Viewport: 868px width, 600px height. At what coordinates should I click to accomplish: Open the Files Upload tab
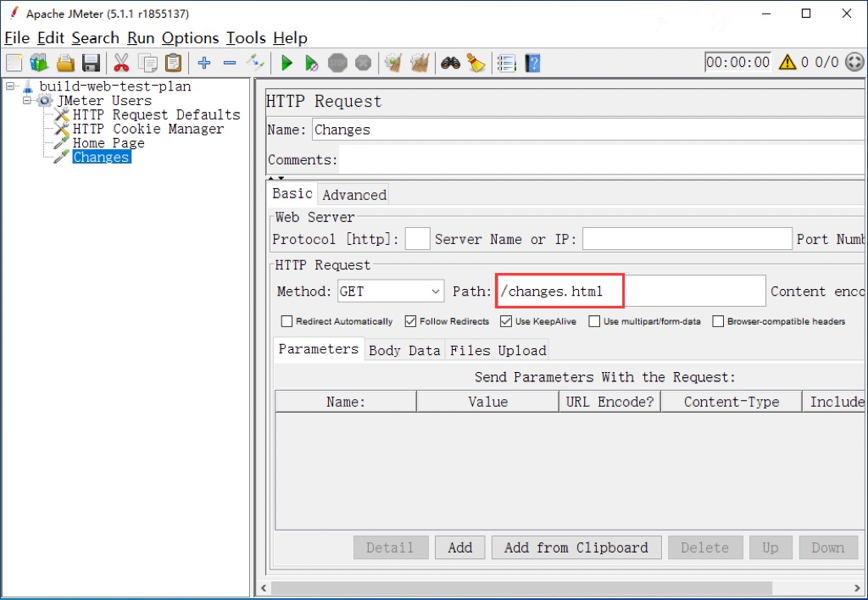pyautogui.click(x=498, y=350)
